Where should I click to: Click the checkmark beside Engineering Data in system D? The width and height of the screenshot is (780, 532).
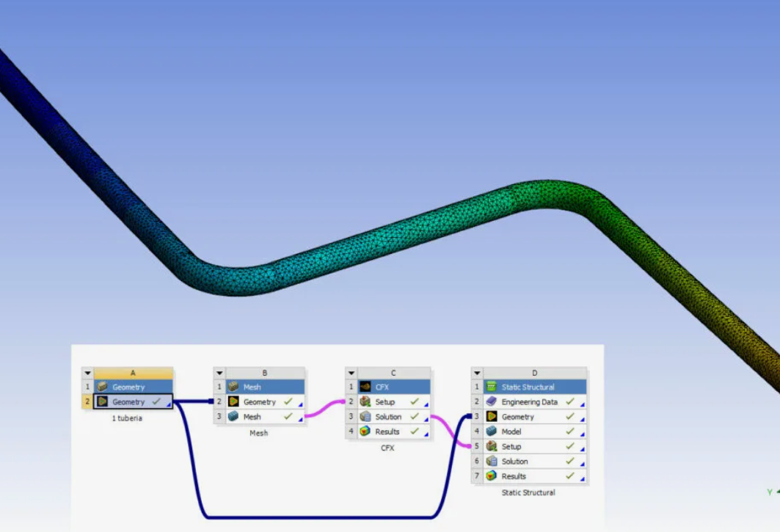click(x=570, y=401)
